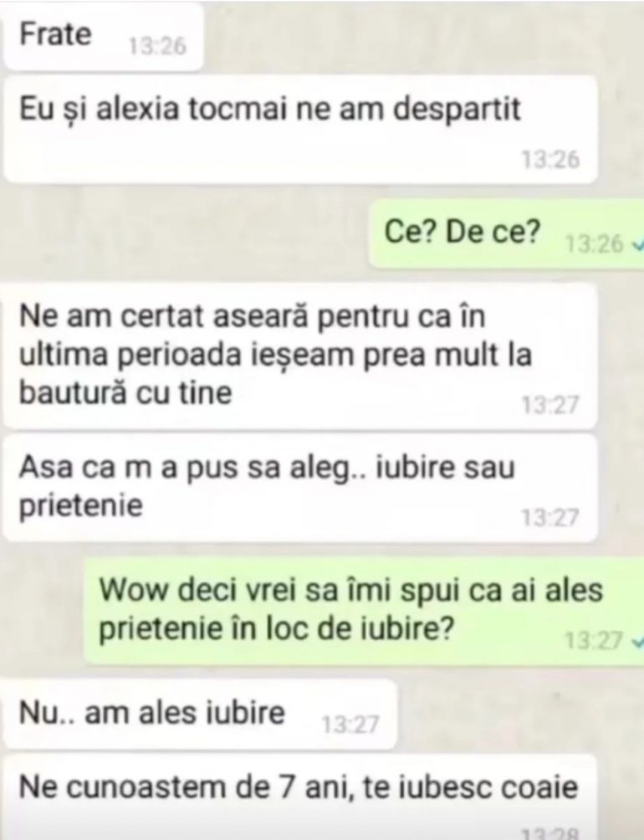Tap the chat wallpaper beside 'Ce? De ce?'
This screenshot has width=644, height=840.
[x=182, y=233]
